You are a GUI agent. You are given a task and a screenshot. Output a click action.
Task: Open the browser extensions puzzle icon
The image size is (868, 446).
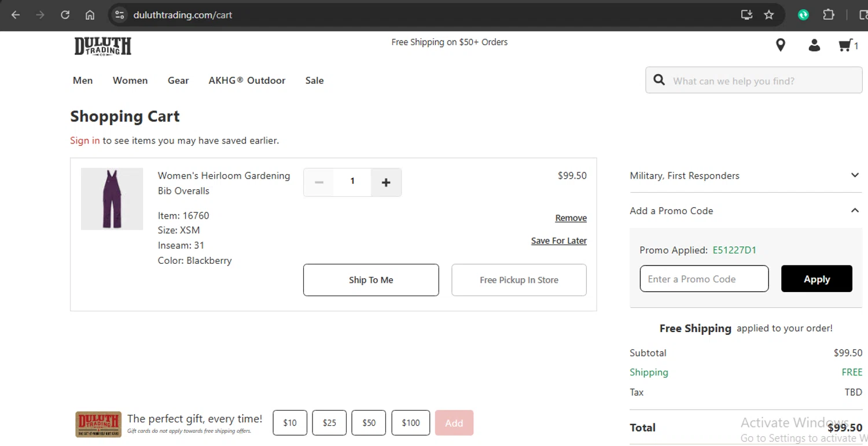(829, 15)
